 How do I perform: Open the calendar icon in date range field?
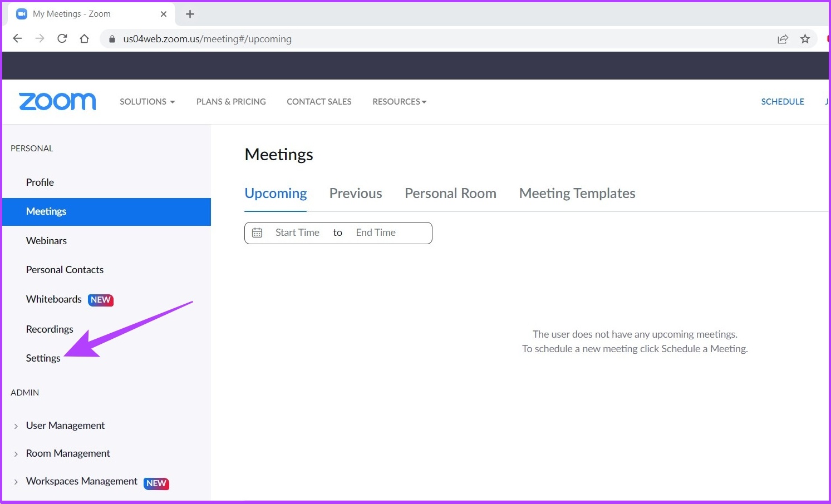pyautogui.click(x=257, y=233)
